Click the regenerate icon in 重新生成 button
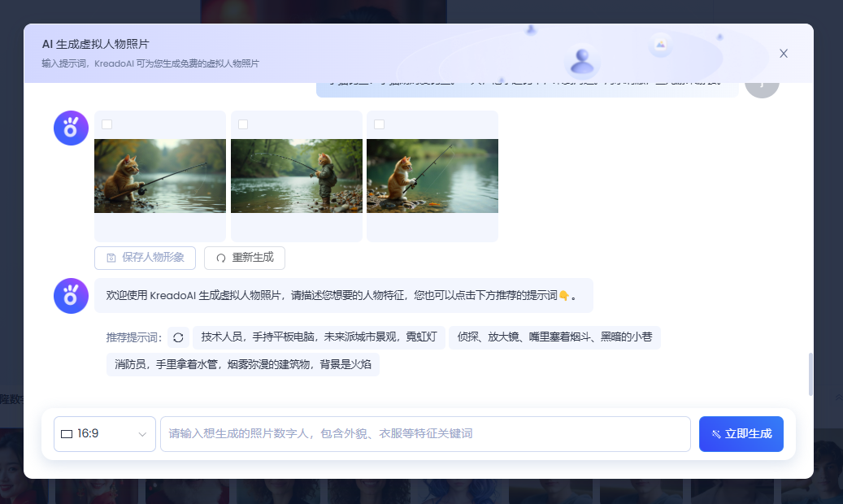This screenshot has width=843, height=504. point(221,258)
